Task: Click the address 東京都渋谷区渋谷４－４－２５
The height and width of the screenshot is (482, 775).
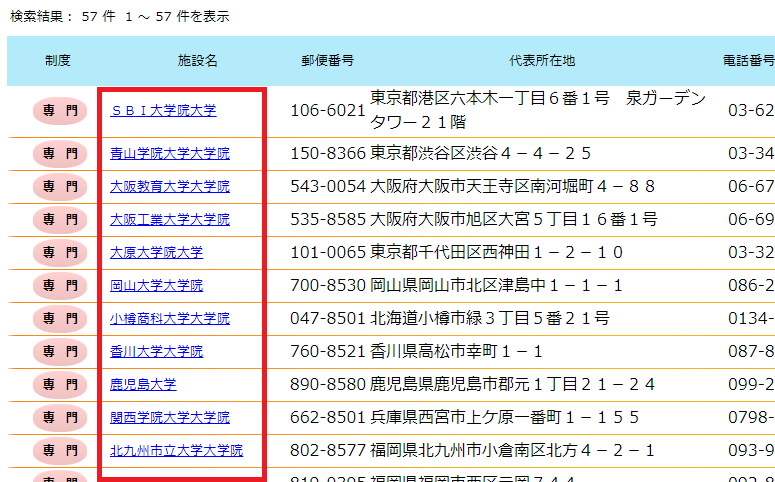Action: (480, 154)
